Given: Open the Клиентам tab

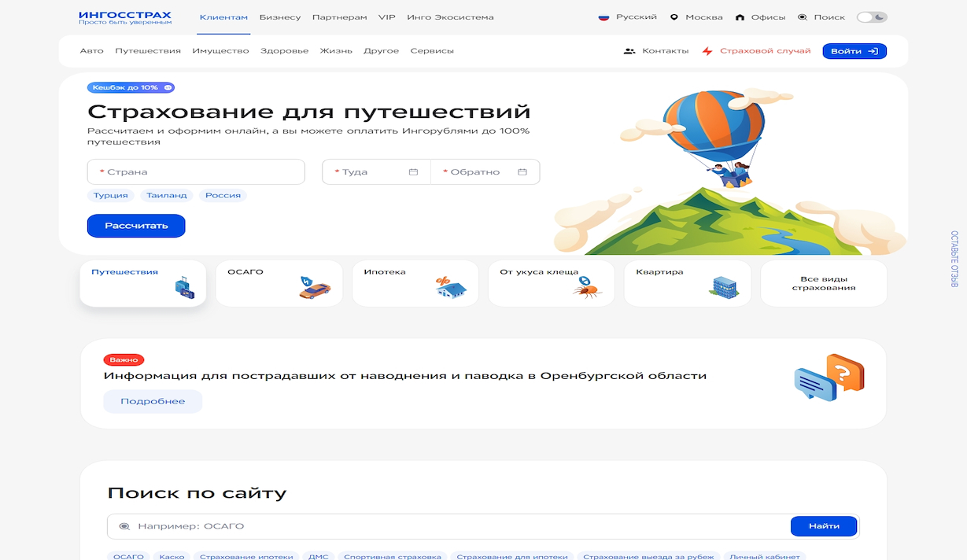Looking at the screenshot, I should pyautogui.click(x=223, y=17).
